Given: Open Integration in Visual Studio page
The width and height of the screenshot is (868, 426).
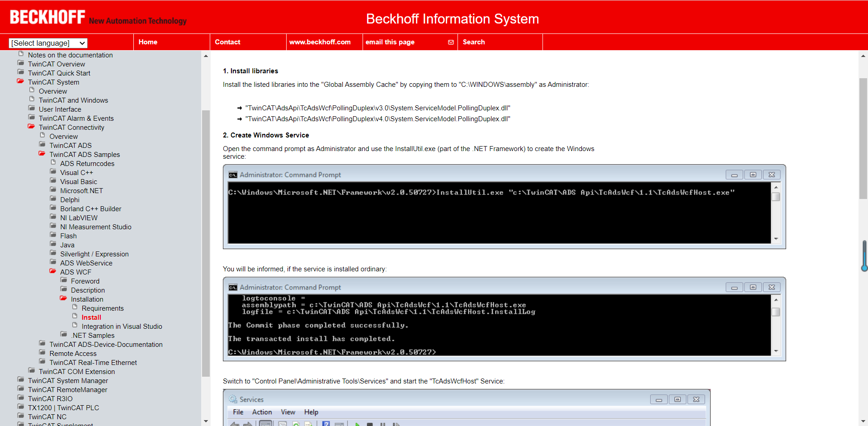Looking at the screenshot, I should tap(122, 327).
